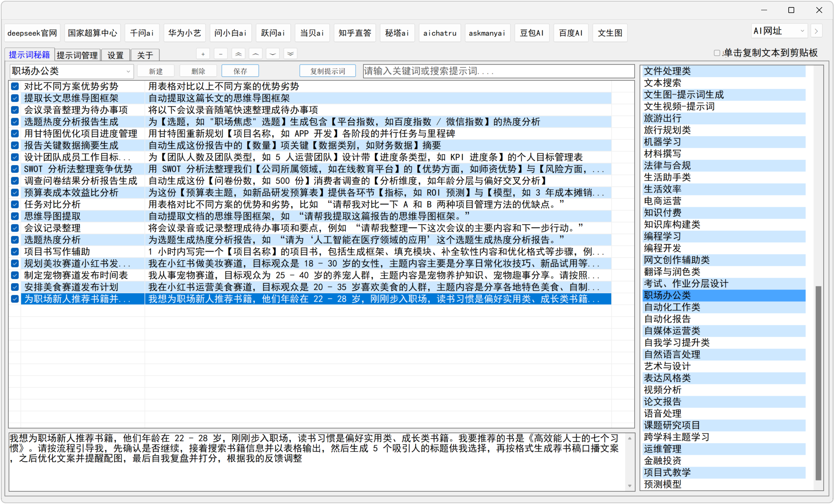Open the 关于 tab

[x=145, y=55]
